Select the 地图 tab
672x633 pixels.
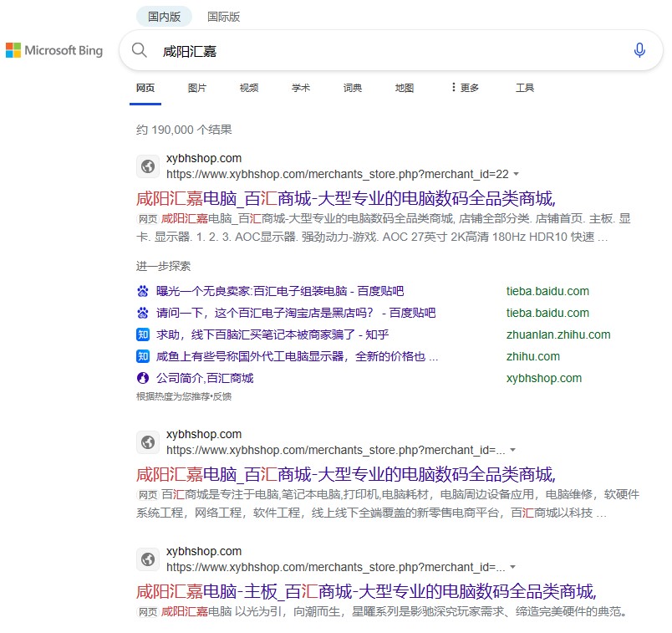point(405,88)
